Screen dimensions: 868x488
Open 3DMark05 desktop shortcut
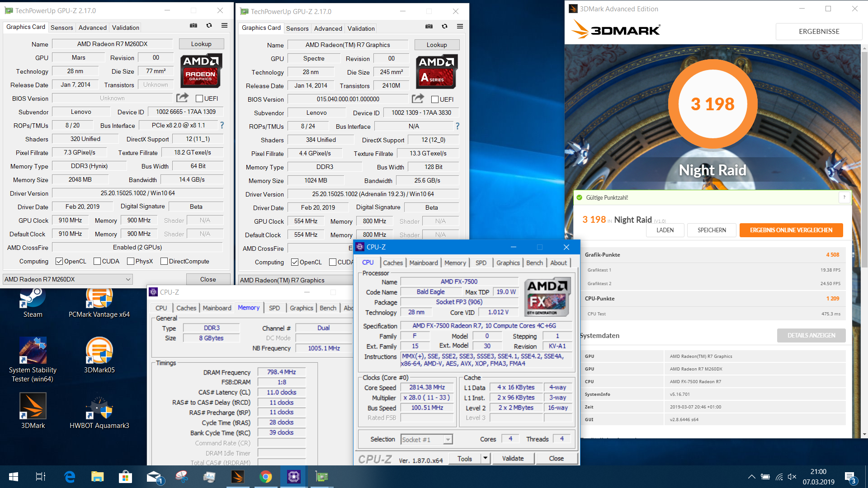click(99, 356)
